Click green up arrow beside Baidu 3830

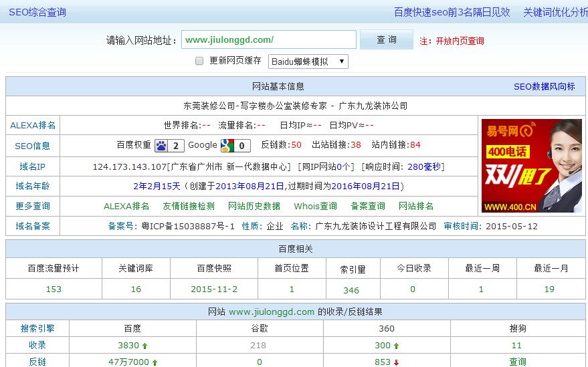(145, 346)
